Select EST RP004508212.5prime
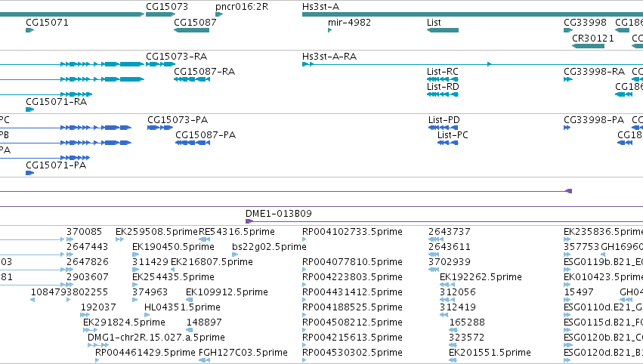The width and height of the screenshot is (643, 364). (x=352, y=322)
